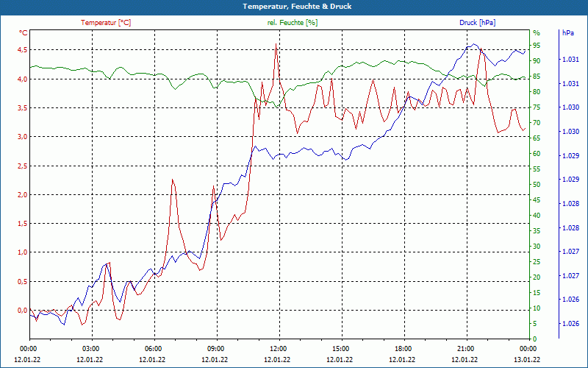Screen dimensions: 588x368
Task: Click the "65" humidity axis value
Action: tap(537, 138)
